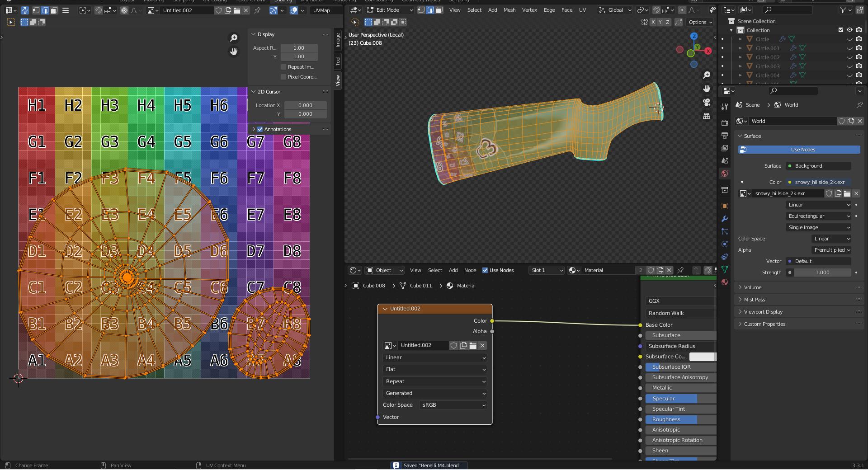Image resolution: width=868 pixels, height=470 pixels.
Task: Open the Object Data mesh tab icon
Action: (725, 269)
